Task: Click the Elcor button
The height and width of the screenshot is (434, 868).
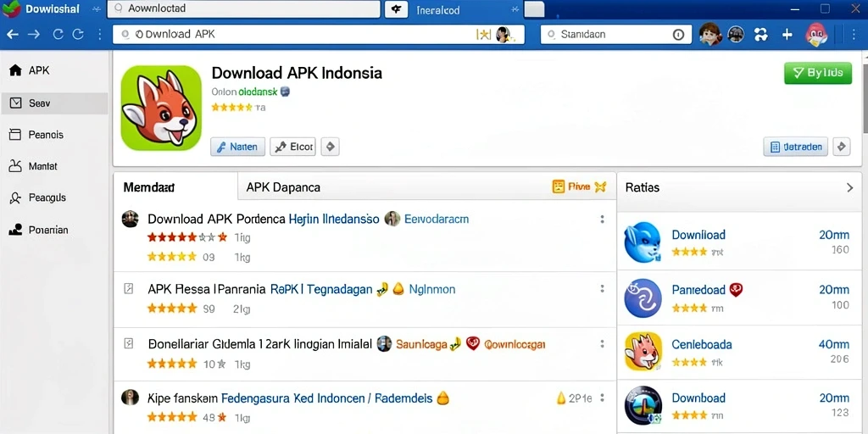Action: tap(292, 147)
